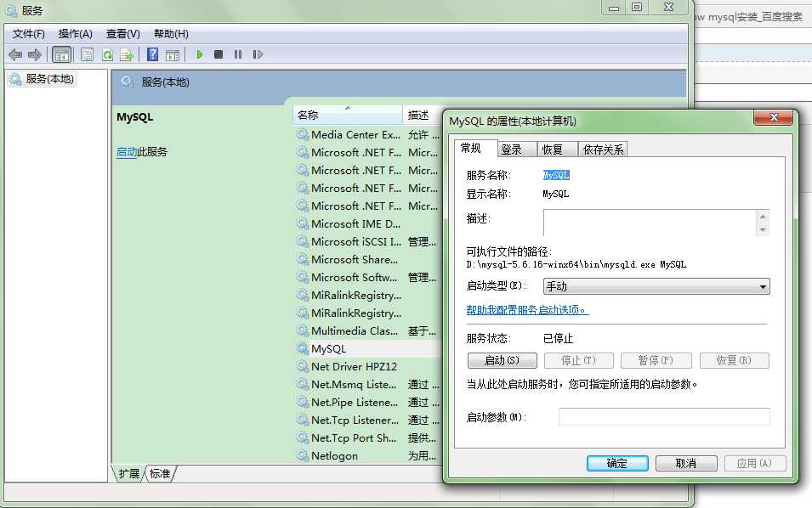
Task: Open the 查看(V) menu
Action: point(122,34)
